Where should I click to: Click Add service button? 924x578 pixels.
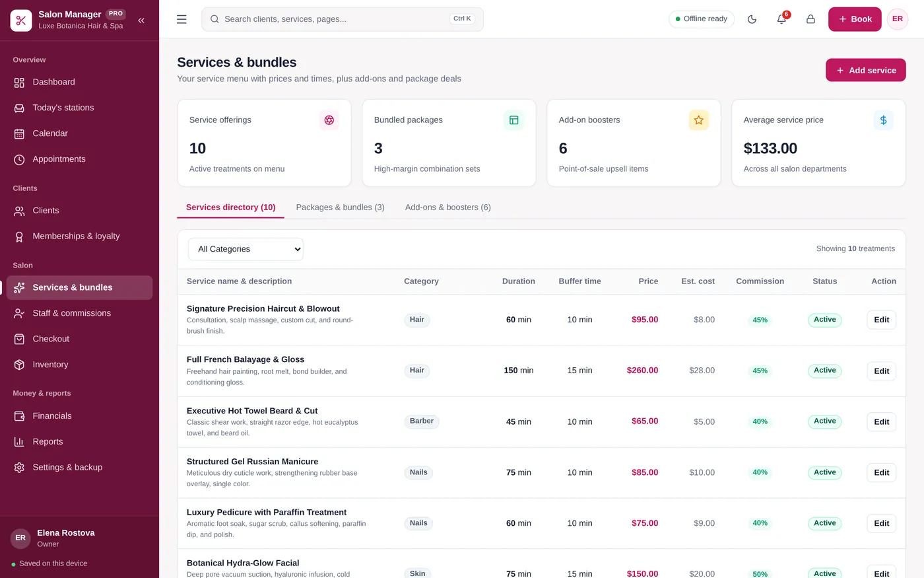(865, 70)
